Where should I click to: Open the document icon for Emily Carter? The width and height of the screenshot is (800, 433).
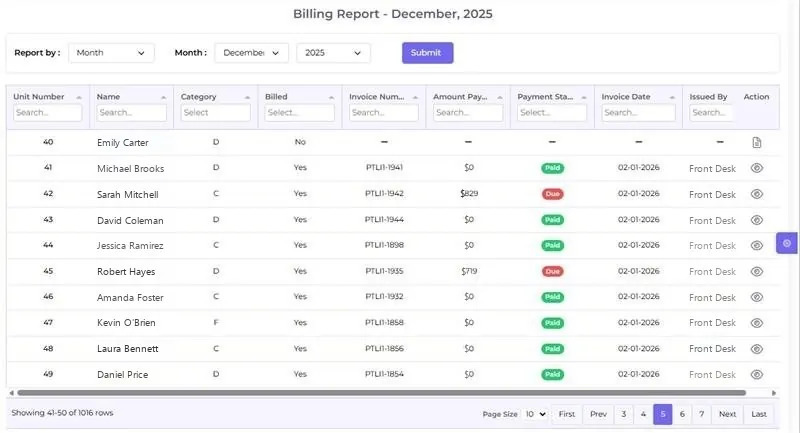click(x=757, y=143)
